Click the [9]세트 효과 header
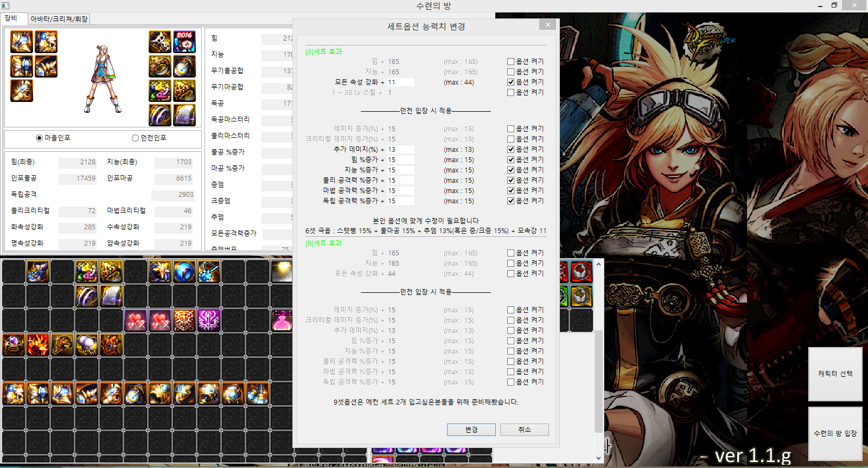 coord(324,243)
